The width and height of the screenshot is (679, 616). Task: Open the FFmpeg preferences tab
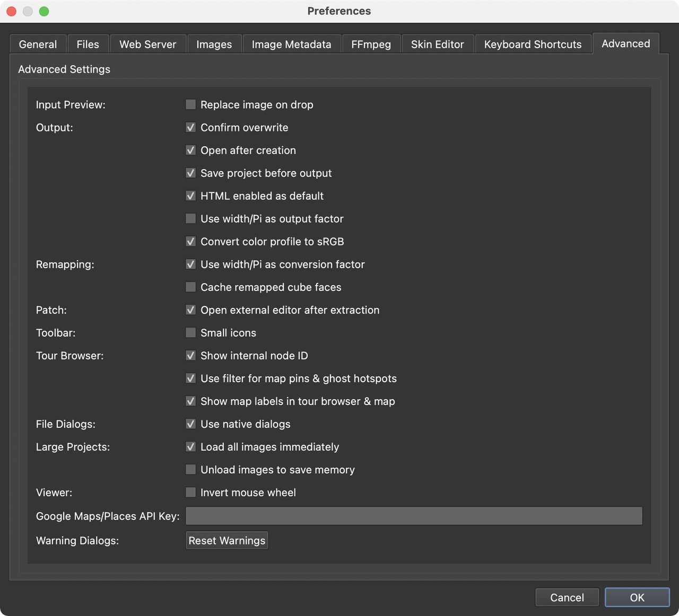371,45
